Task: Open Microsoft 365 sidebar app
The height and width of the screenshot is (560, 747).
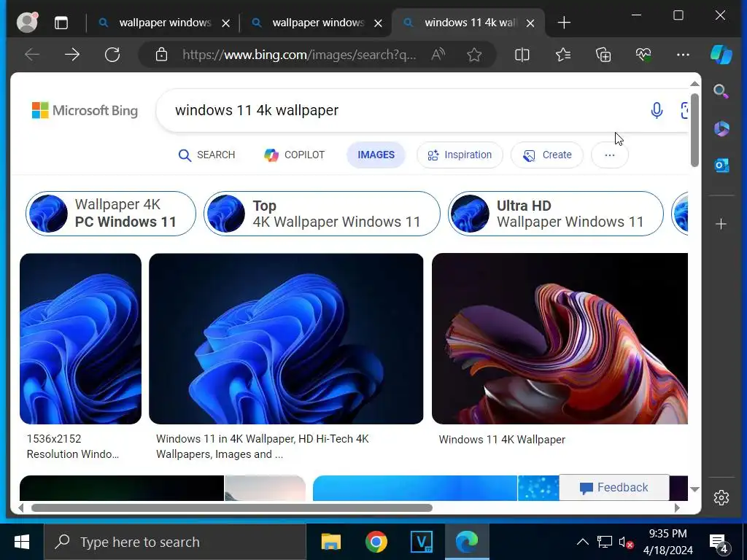Action: pyautogui.click(x=721, y=128)
